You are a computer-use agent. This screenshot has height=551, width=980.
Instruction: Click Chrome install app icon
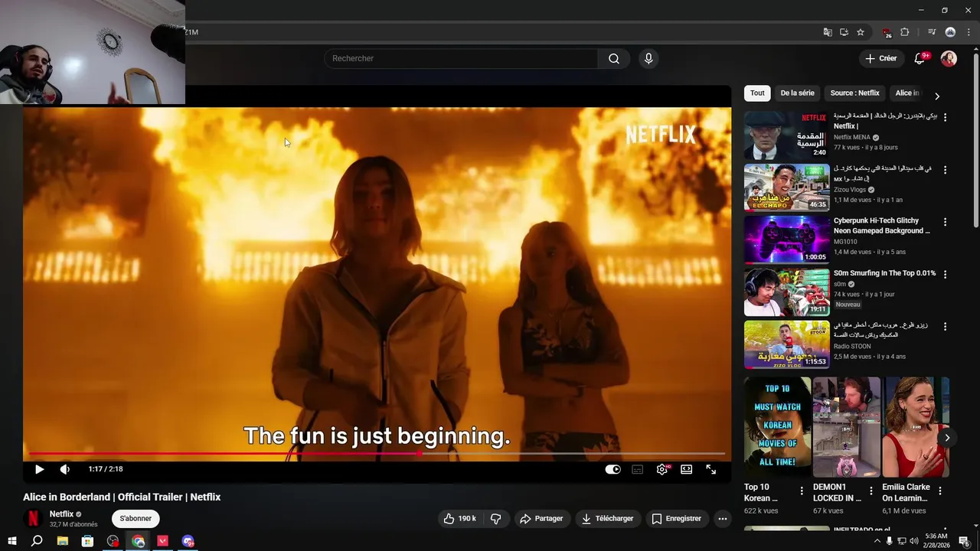(844, 32)
